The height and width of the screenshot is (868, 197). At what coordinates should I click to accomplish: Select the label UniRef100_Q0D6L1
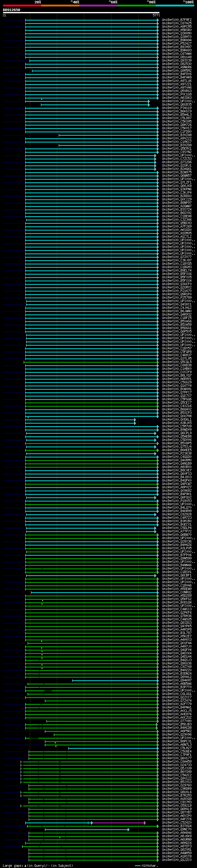pos(177,419)
